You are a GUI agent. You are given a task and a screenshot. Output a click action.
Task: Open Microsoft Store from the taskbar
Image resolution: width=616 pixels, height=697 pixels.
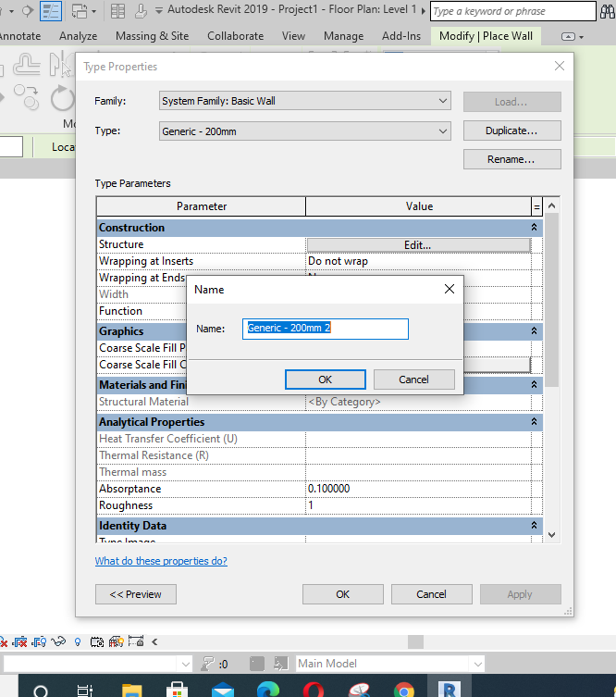[x=178, y=690]
